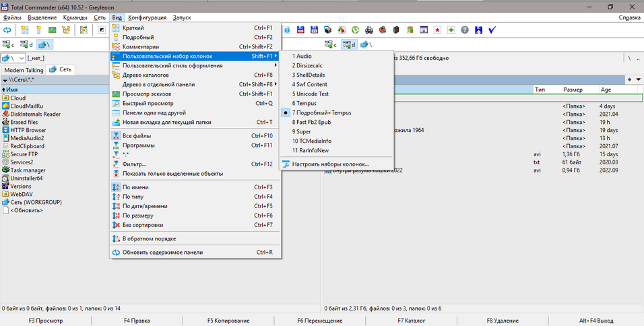Toggle Быстрый просмотр panel
This screenshot has height=326, width=644.
[195, 103]
